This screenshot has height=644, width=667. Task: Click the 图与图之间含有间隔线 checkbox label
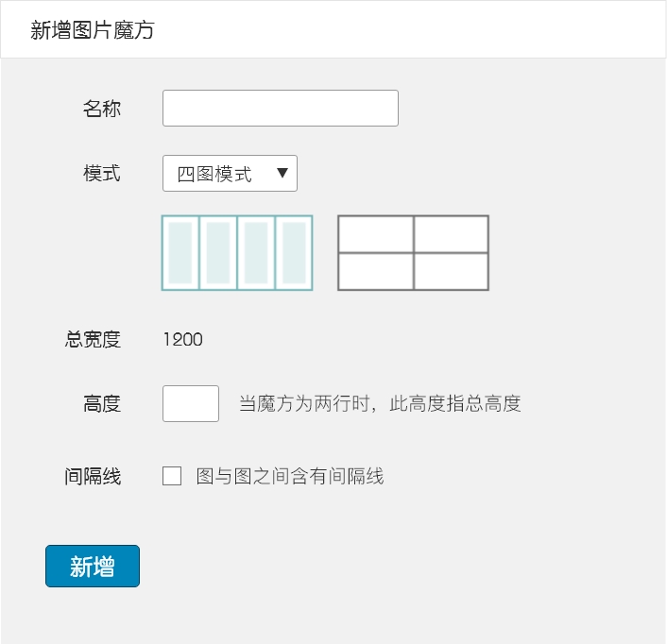point(289,476)
